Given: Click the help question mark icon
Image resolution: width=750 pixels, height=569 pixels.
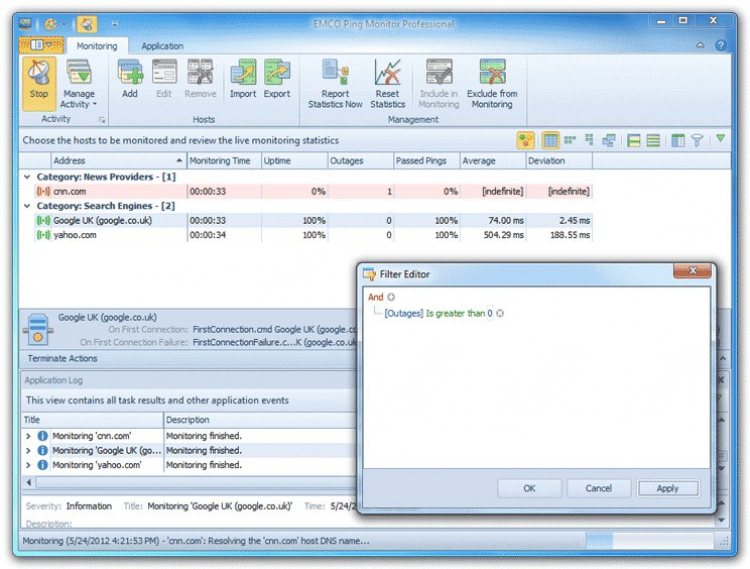Looking at the screenshot, I should tap(720, 45).
